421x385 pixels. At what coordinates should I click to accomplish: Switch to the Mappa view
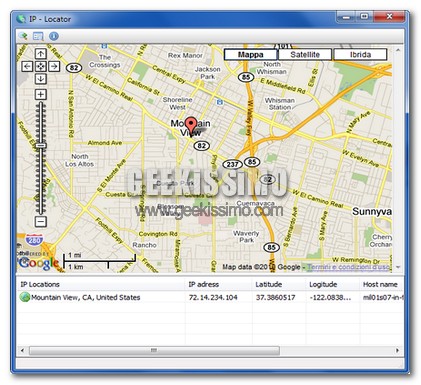tap(251, 55)
